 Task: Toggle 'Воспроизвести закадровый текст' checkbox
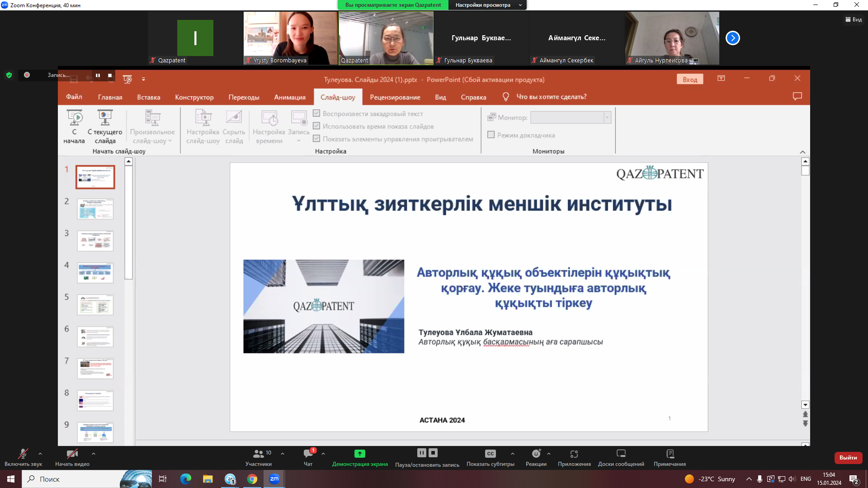click(316, 113)
